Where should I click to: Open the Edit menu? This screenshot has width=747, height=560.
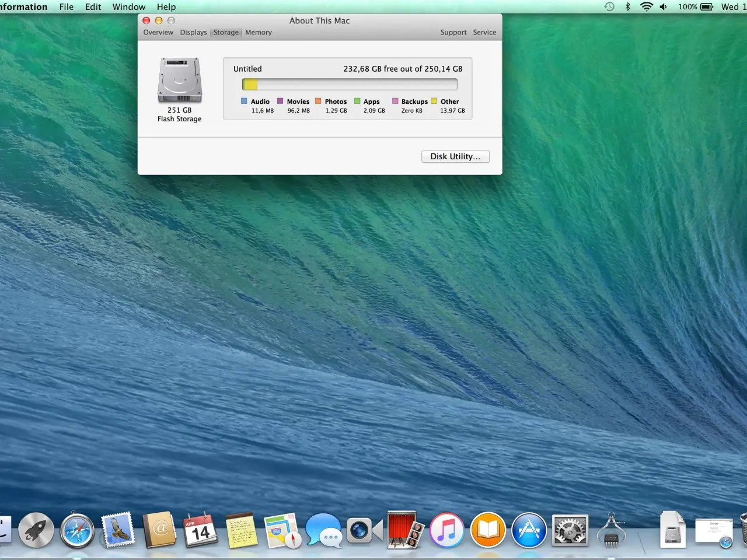pyautogui.click(x=93, y=6)
